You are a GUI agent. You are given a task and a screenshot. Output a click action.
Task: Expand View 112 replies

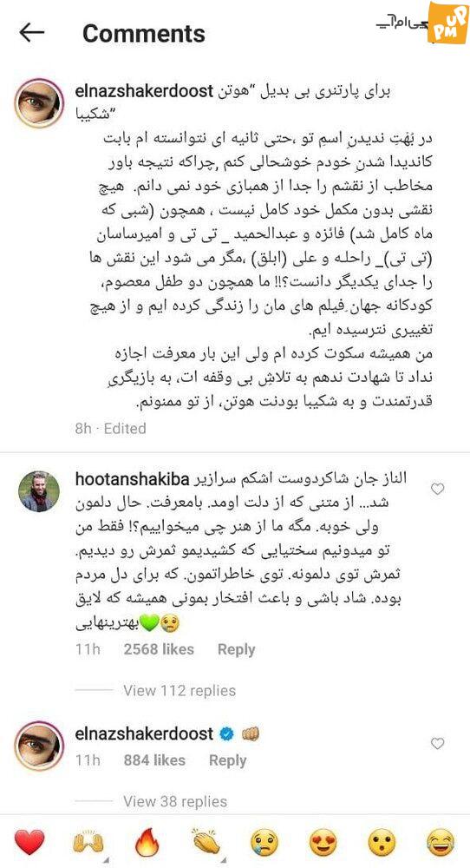(180, 690)
